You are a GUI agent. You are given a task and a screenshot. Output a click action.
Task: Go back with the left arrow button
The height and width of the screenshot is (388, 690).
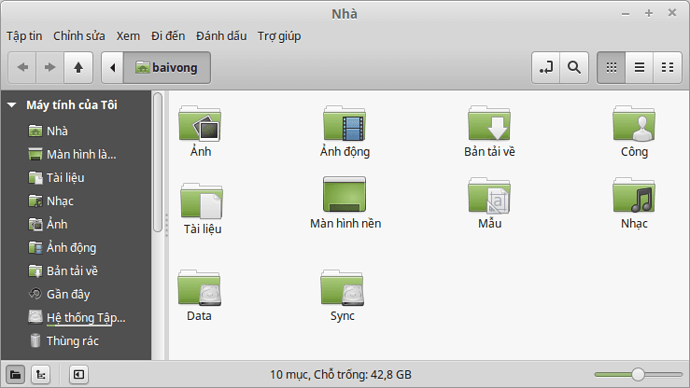click(22, 67)
